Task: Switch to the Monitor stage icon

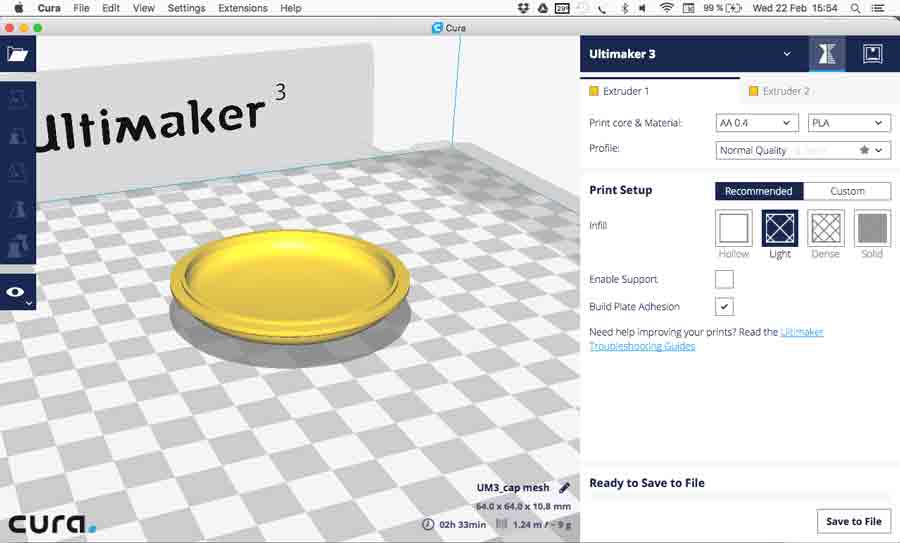Action: coord(872,54)
